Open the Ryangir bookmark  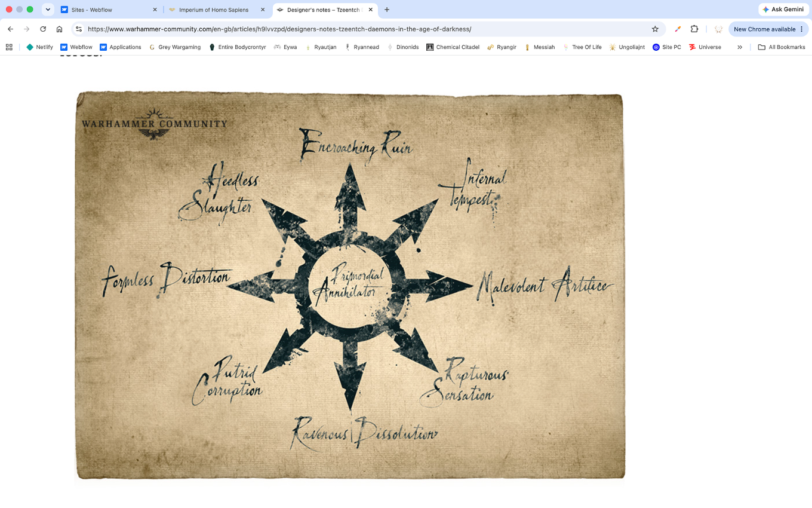click(502, 47)
